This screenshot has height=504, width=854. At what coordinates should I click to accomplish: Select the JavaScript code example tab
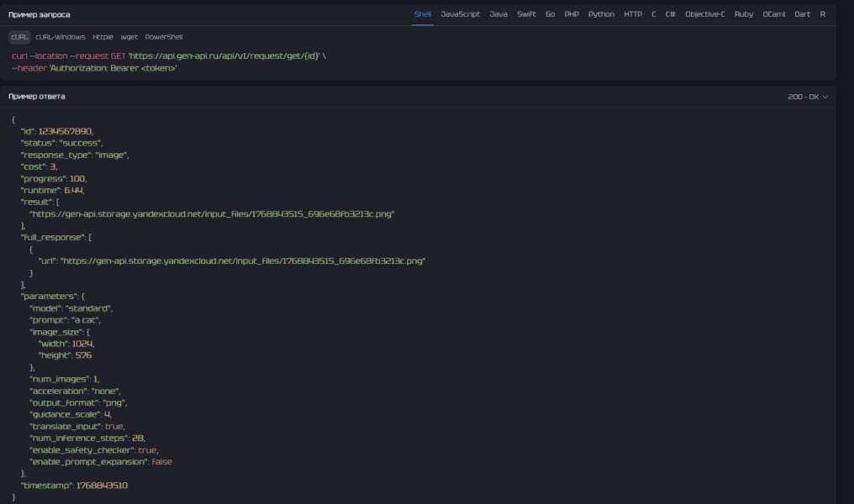pyautogui.click(x=460, y=14)
